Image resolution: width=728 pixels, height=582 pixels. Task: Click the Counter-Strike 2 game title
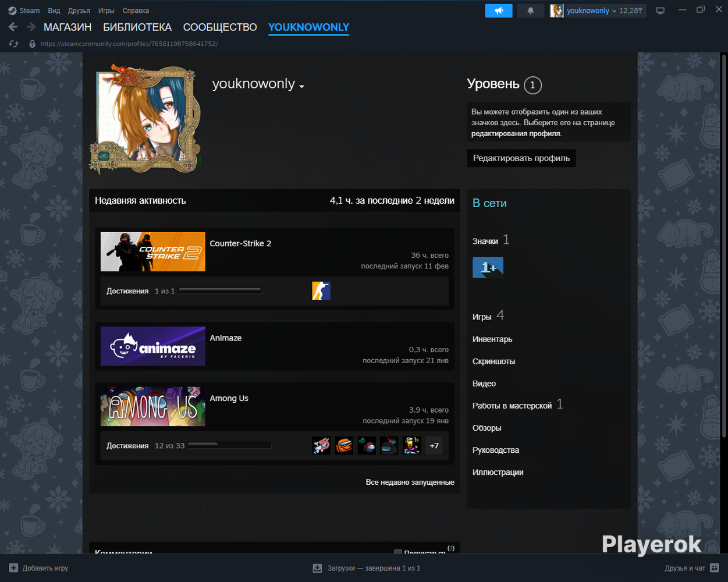(x=240, y=243)
